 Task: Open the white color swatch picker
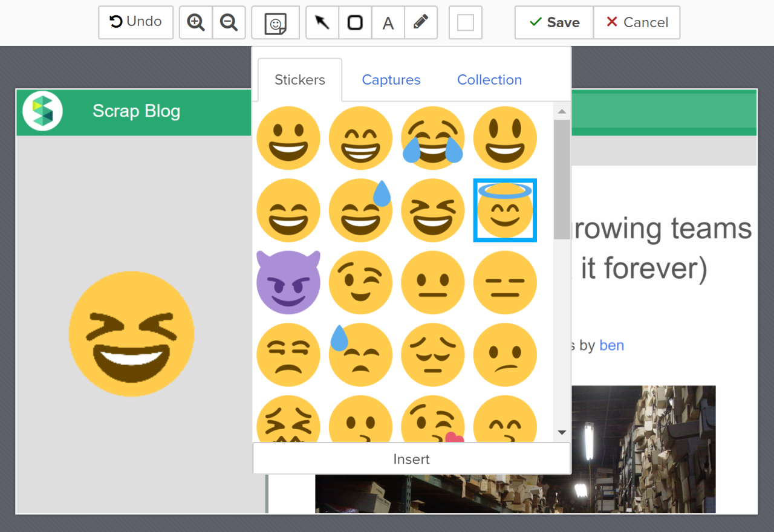point(465,22)
